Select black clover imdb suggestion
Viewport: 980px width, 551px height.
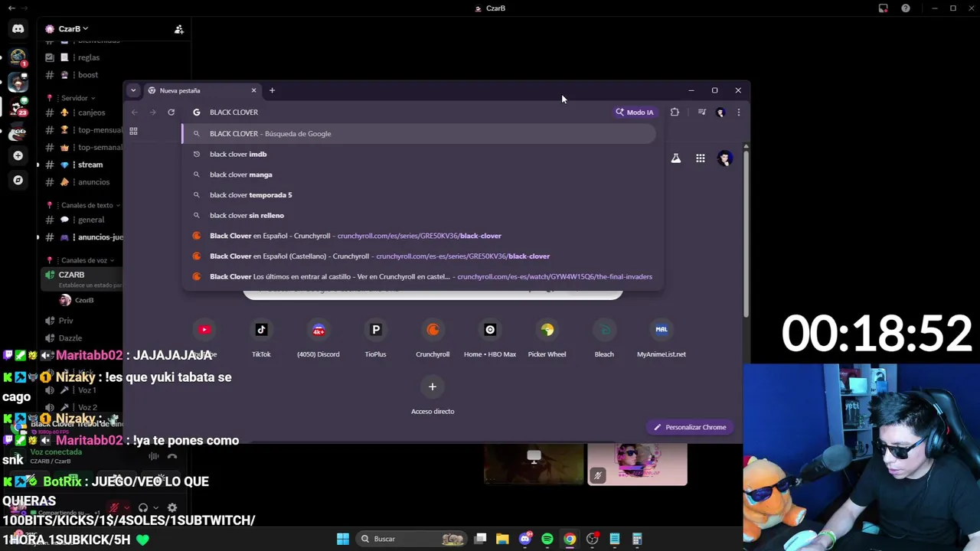click(419, 154)
